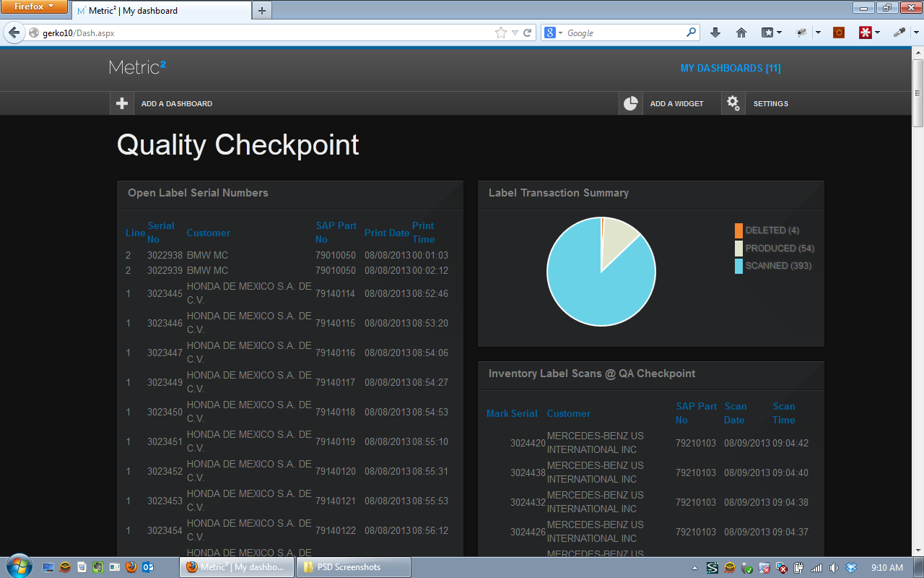Open the Settings gear icon

[733, 103]
